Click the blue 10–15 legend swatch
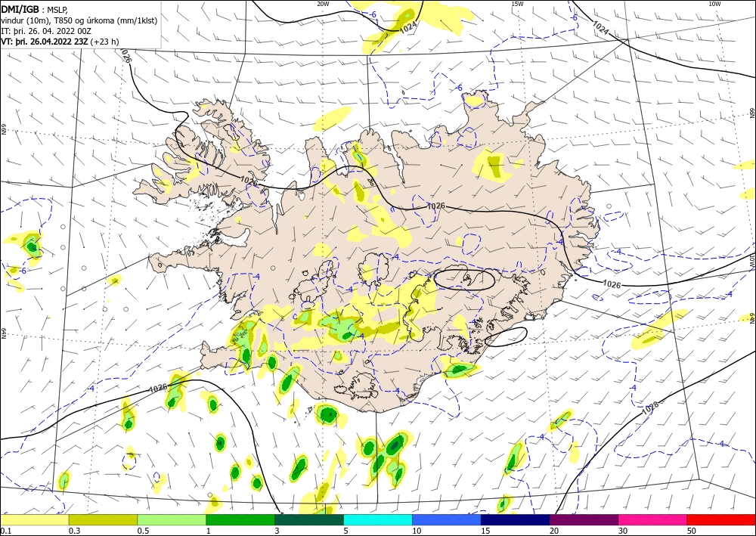Viewport: 756px width, 536px height. click(x=447, y=519)
